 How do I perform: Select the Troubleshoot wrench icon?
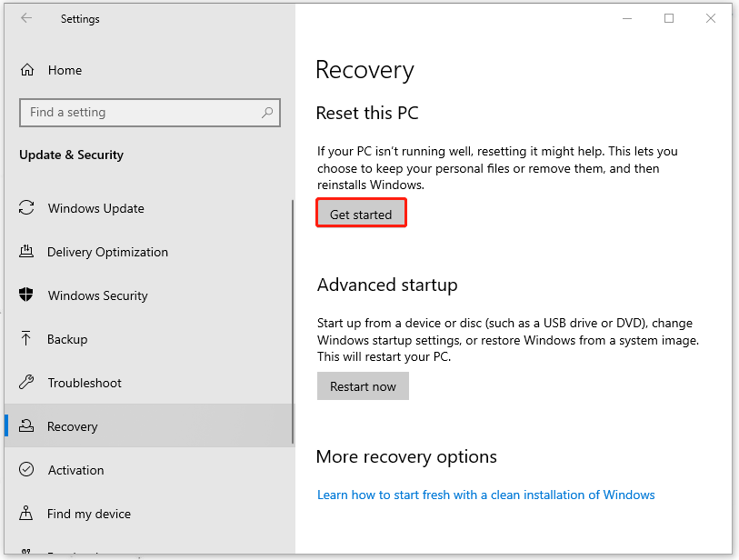click(x=27, y=383)
